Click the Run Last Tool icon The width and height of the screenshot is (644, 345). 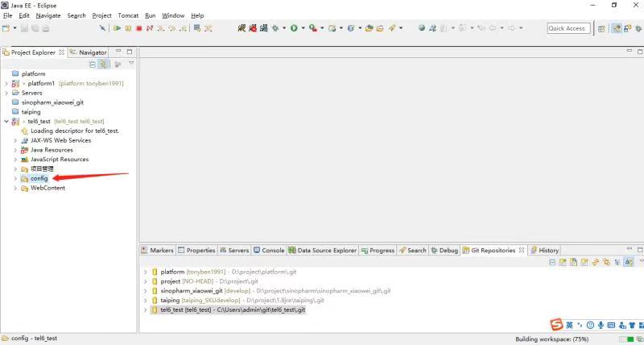click(x=313, y=28)
